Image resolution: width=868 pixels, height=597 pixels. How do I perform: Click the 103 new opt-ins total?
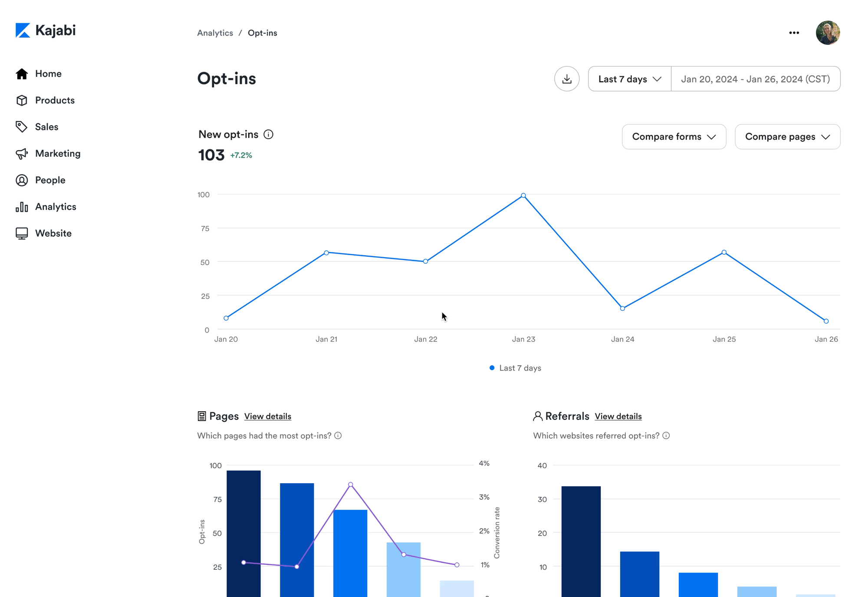tap(211, 155)
